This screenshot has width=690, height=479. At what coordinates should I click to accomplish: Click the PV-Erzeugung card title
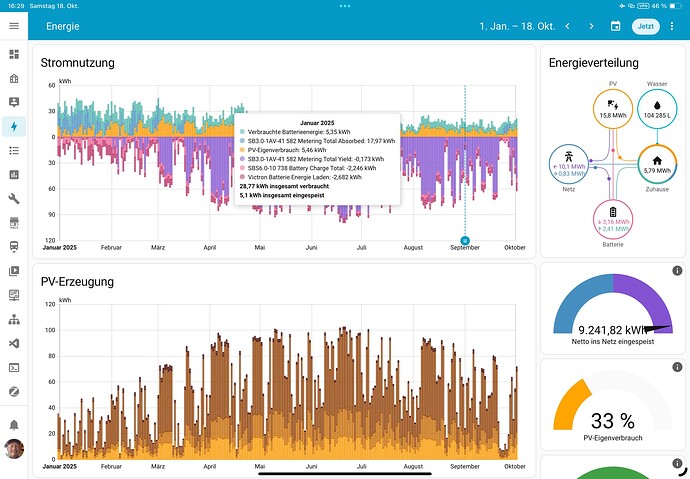[77, 282]
